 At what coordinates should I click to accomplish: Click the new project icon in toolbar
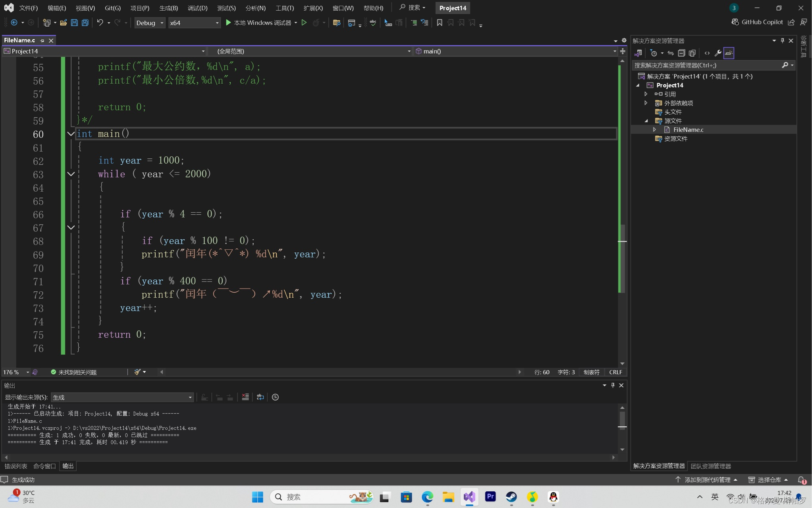pos(46,23)
